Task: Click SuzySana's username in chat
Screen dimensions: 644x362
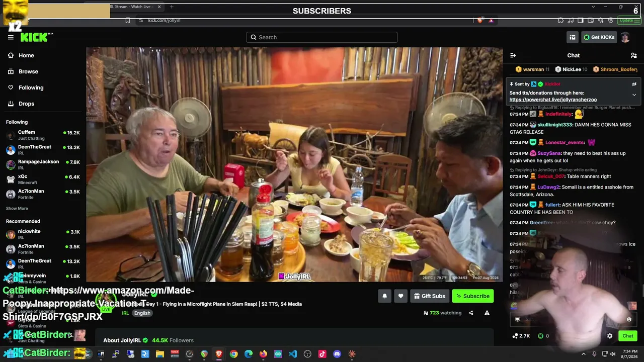Action: tap(549, 153)
